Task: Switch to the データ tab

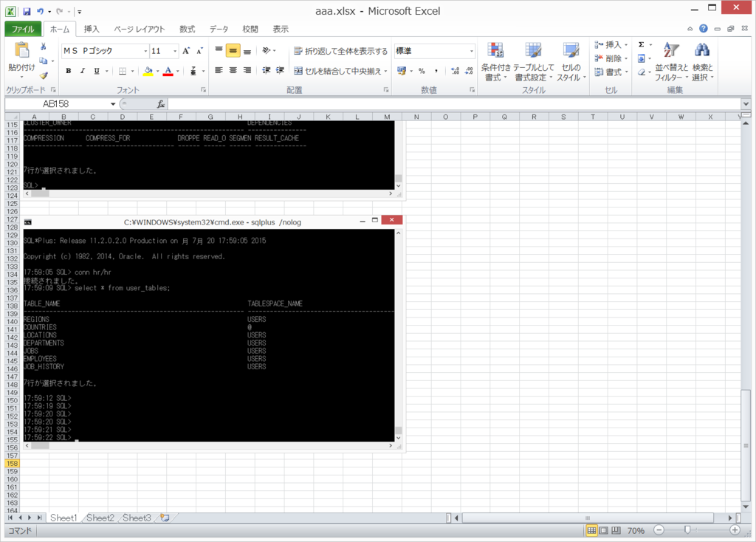Action: click(x=219, y=29)
